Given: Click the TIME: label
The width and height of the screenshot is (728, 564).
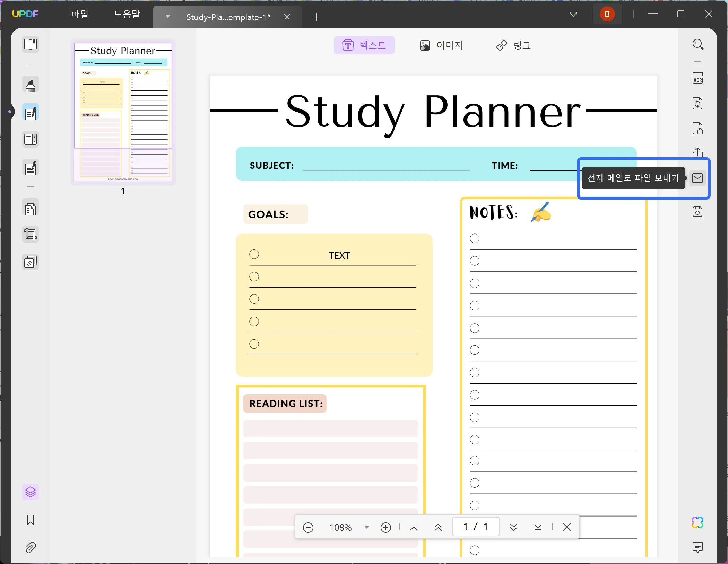Looking at the screenshot, I should tap(504, 166).
